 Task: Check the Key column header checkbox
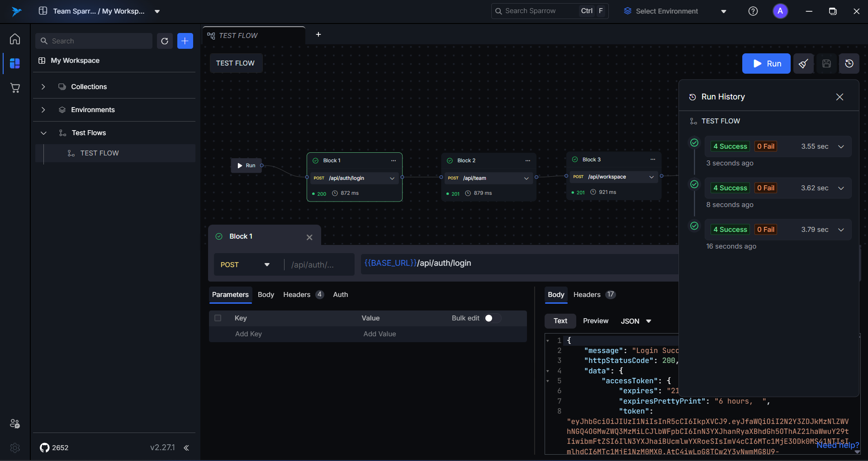pyautogui.click(x=218, y=318)
